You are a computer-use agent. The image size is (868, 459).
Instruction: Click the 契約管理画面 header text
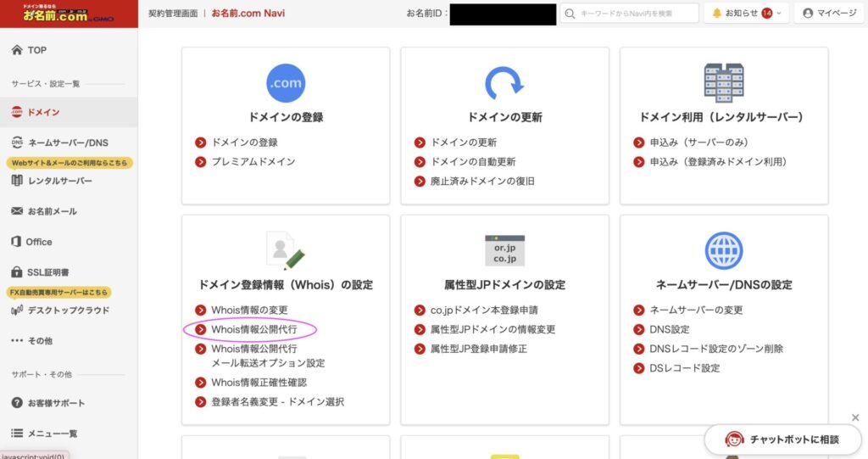pos(173,14)
